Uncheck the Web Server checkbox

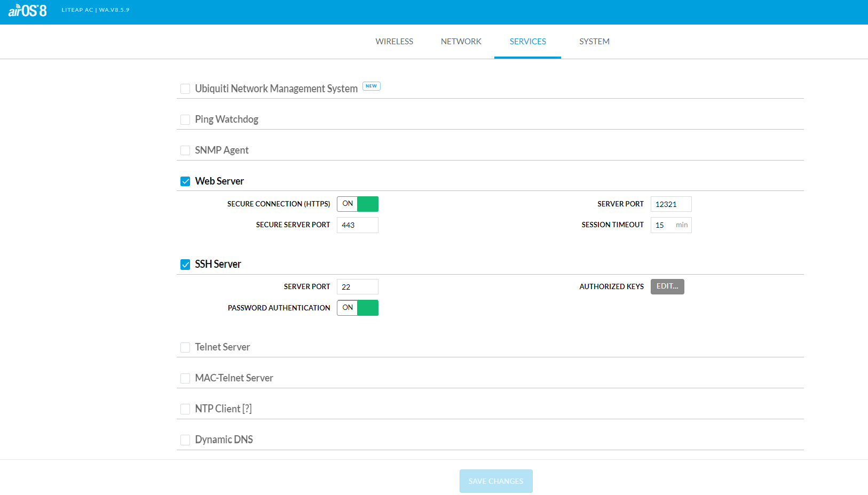pos(185,181)
